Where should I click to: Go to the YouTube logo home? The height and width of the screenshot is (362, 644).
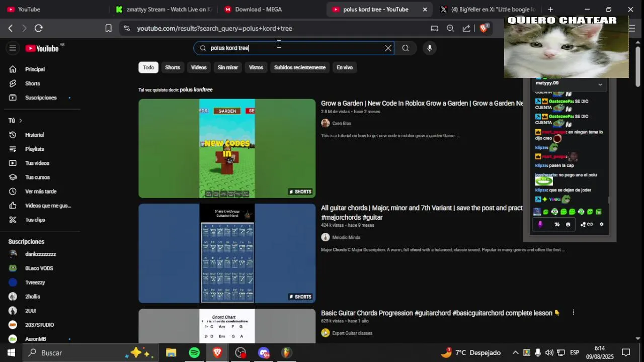tap(42, 48)
